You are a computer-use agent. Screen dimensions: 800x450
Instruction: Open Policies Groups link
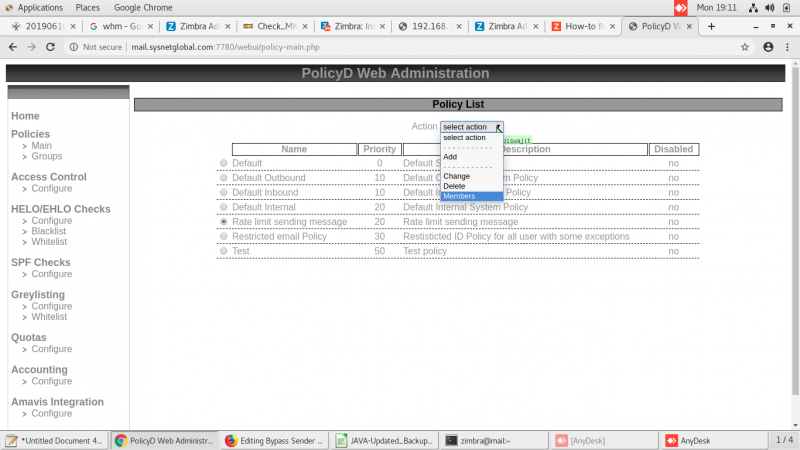tap(47, 156)
